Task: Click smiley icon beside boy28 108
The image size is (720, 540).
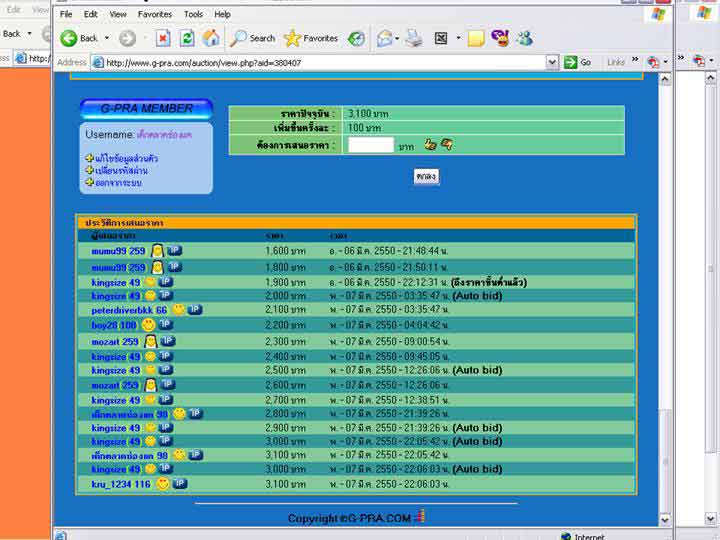Action: (x=148, y=325)
